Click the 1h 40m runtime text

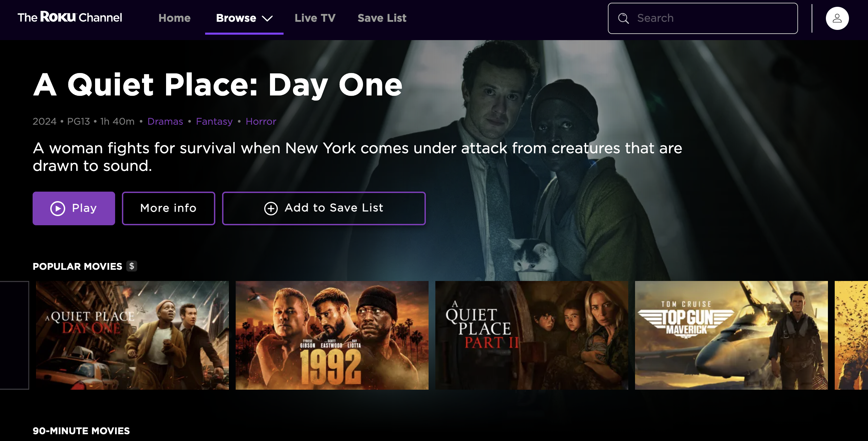click(x=117, y=121)
